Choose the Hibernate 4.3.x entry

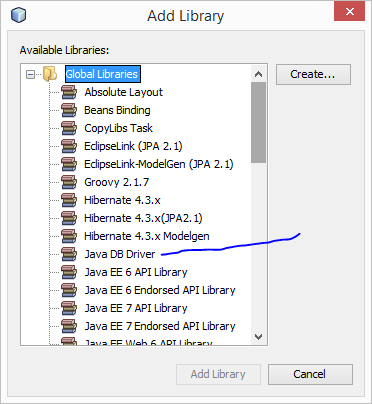tap(122, 200)
